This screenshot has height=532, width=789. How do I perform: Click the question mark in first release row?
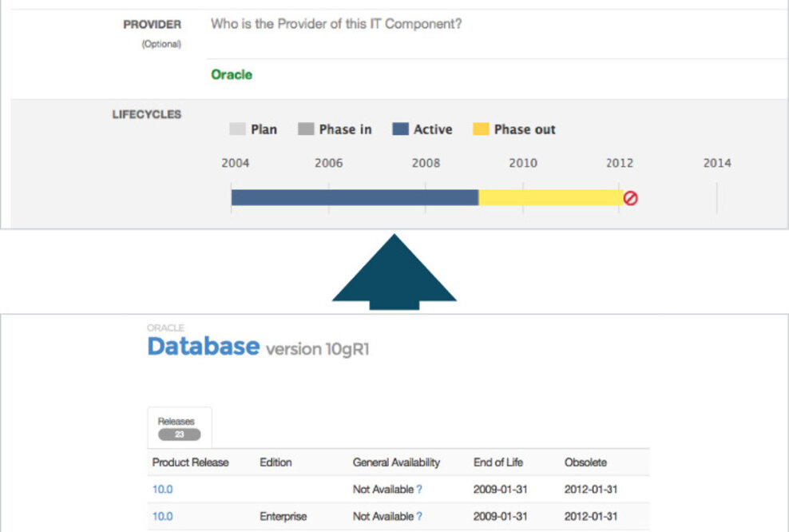click(x=419, y=489)
